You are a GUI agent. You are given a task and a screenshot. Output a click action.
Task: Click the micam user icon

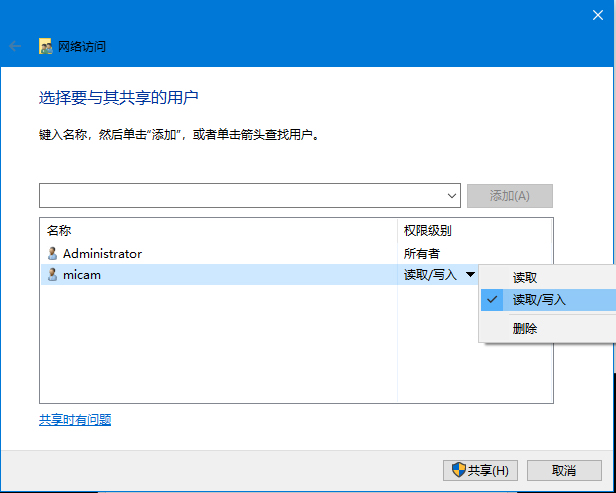[52, 275]
